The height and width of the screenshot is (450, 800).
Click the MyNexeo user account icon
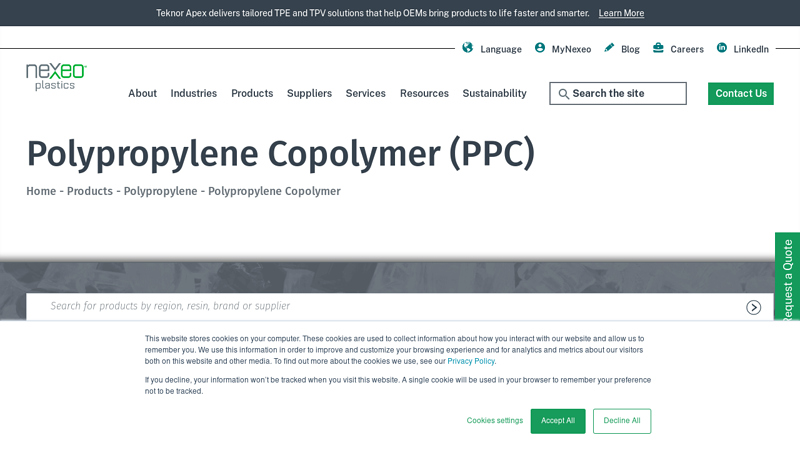click(539, 47)
